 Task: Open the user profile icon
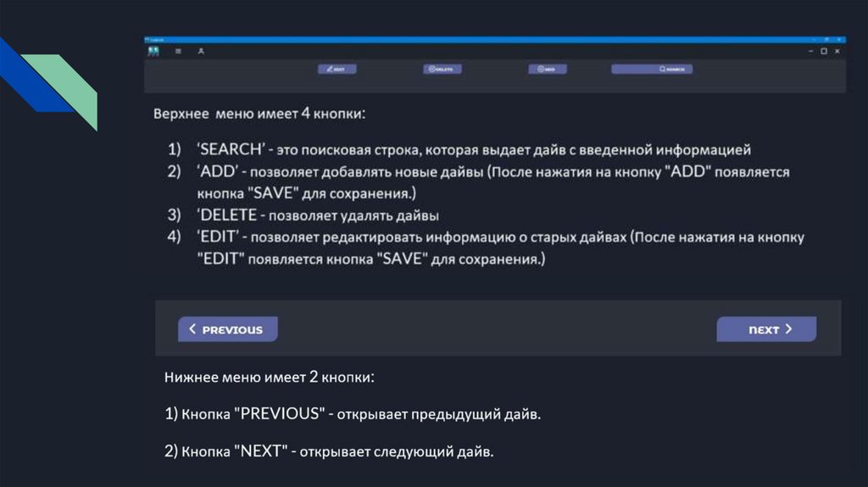point(201,51)
